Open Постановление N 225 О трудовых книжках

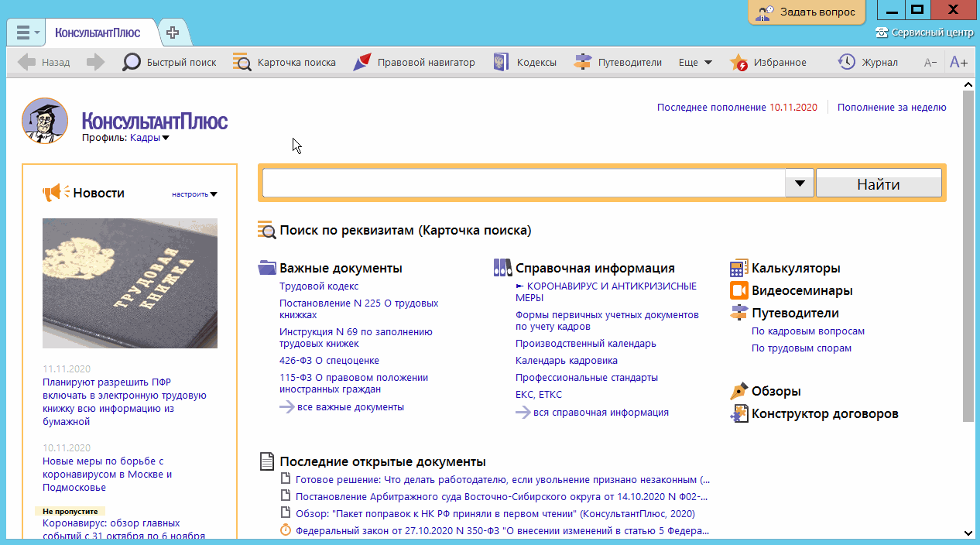[358, 309]
